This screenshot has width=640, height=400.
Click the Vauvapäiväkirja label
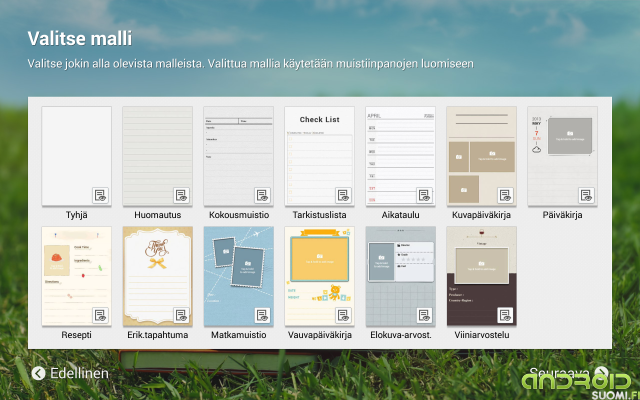coord(320,335)
